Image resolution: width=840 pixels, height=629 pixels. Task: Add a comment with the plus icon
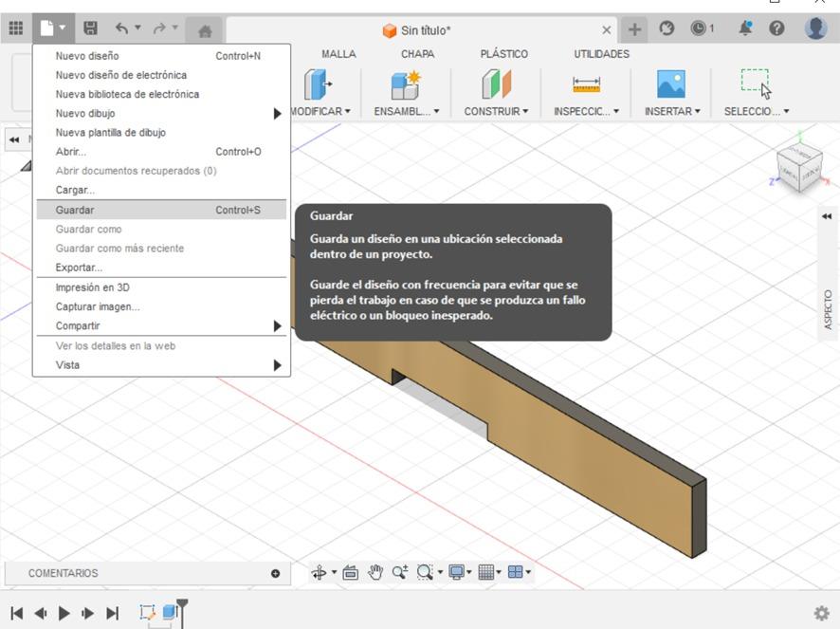pos(275,573)
